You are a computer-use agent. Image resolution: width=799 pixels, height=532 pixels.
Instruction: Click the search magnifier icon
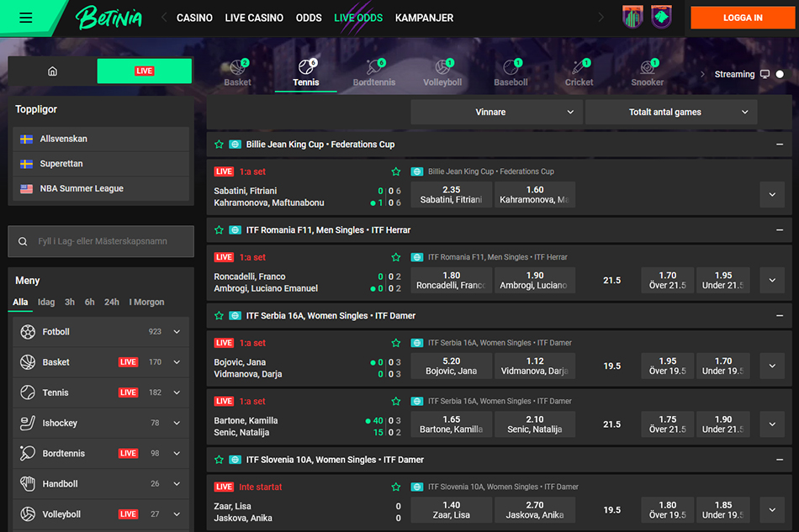click(23, 241)
